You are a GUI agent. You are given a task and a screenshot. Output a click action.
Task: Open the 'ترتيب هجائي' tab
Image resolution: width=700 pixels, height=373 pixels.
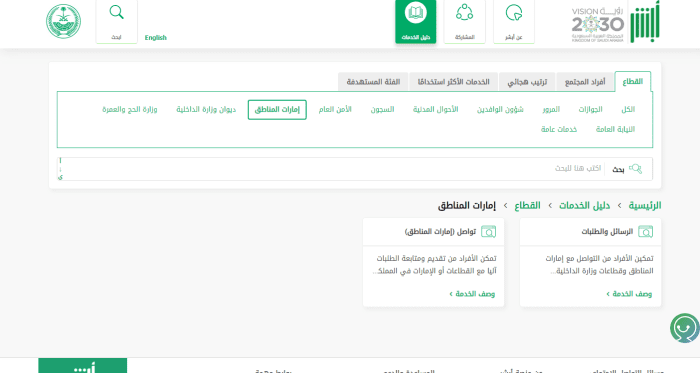coord(527,82)
